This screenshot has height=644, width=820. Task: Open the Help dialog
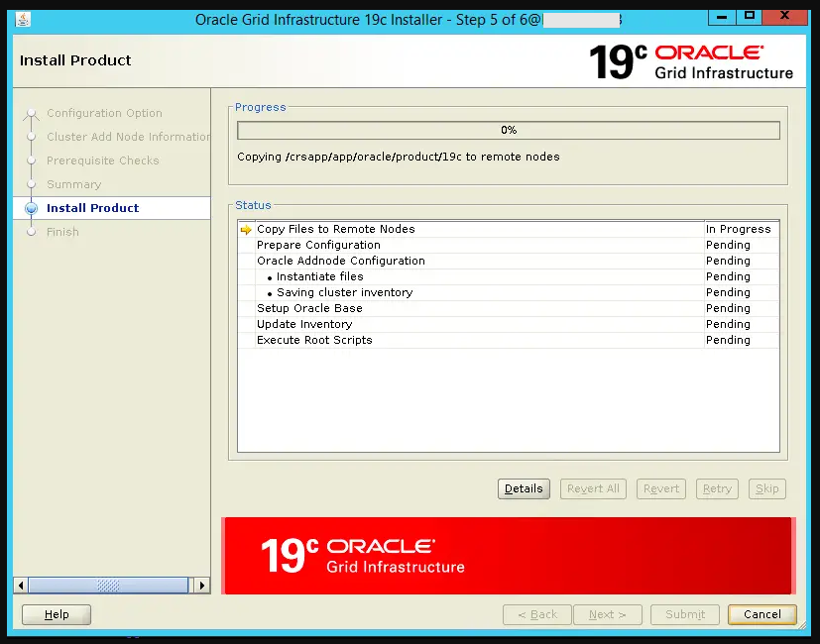[57, 614]
